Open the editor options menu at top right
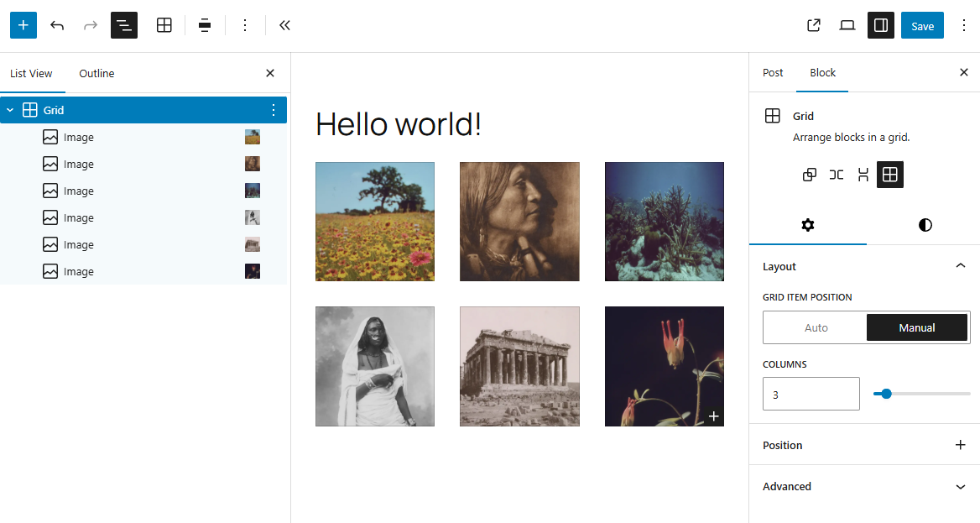This screenshot has width=980, height=523. 963,25
